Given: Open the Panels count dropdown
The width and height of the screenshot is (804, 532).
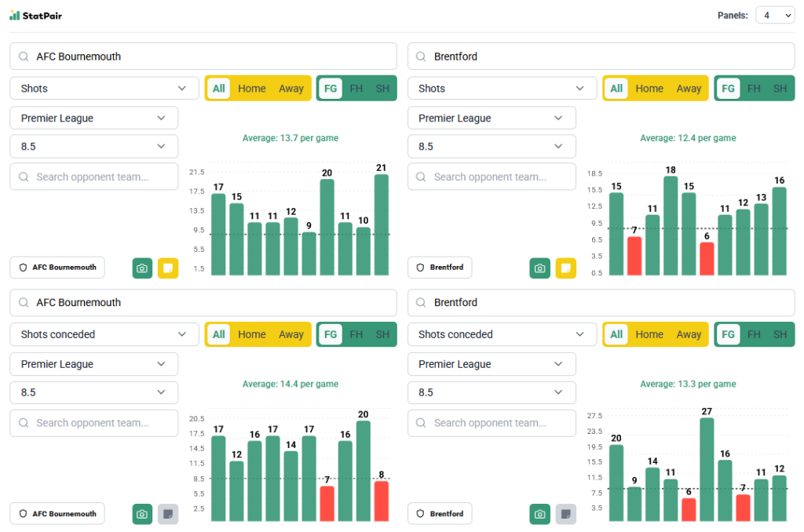Looking at the screenshot, I should click(774, 15).
